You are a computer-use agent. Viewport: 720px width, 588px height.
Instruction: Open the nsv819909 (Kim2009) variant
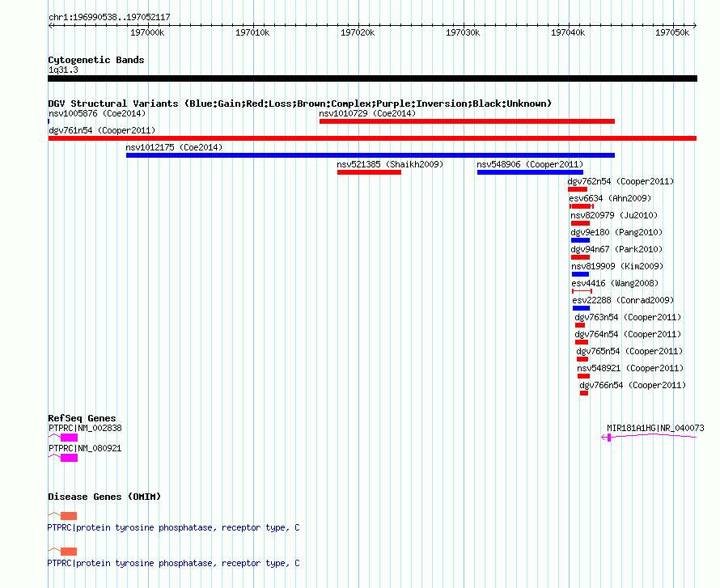pos(580,274)
